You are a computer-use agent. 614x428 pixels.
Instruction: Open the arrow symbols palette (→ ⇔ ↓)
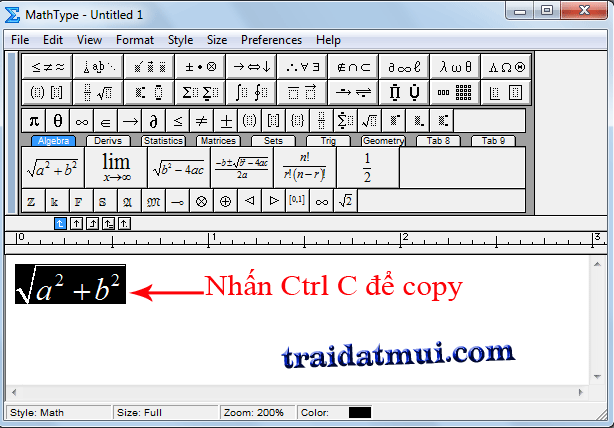251,67
